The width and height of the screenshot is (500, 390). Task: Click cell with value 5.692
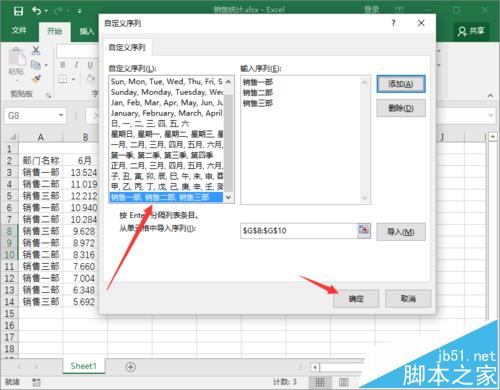(x=84, y=302)
